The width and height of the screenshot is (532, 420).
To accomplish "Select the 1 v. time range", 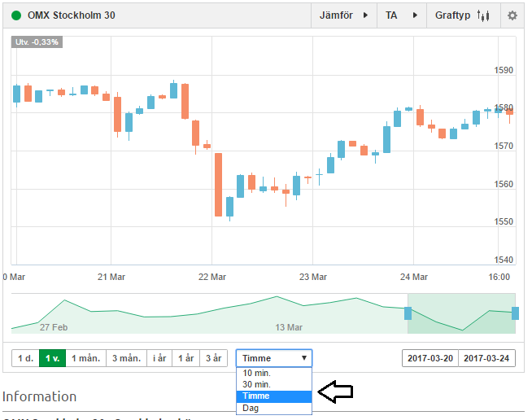I will tap(52, 358).
